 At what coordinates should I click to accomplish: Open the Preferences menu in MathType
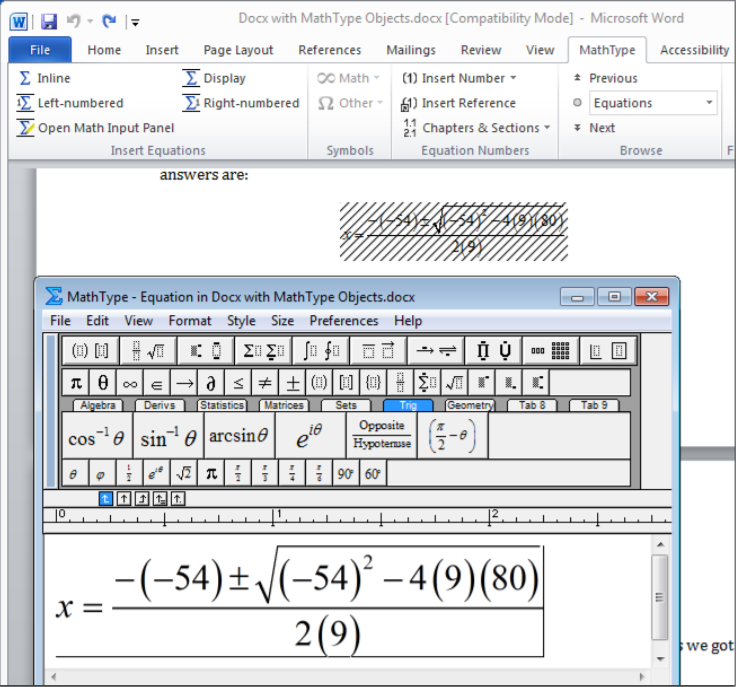[x=344, y=321]
